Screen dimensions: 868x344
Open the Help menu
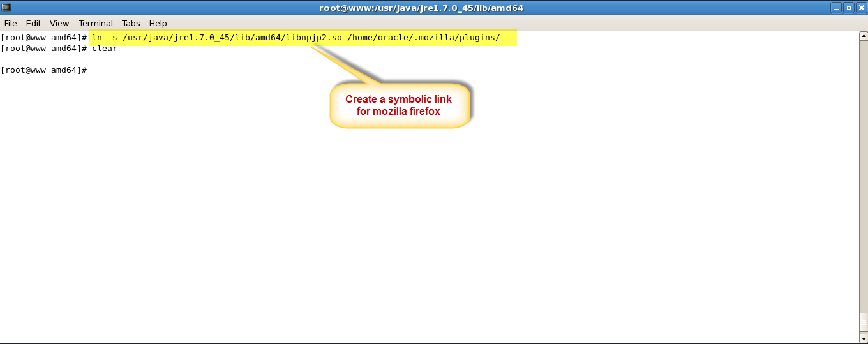click(158, 24)
